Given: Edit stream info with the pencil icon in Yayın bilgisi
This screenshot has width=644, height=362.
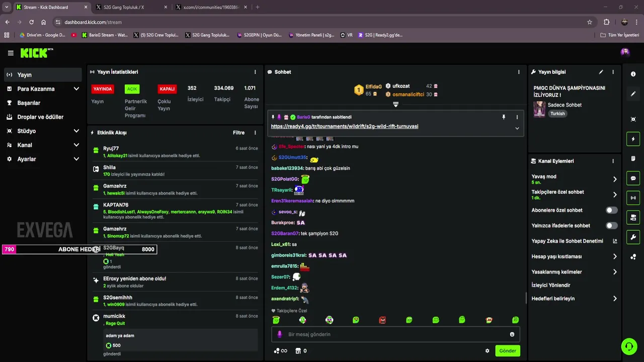Looking at the screenshot, I should pos(601,72).
